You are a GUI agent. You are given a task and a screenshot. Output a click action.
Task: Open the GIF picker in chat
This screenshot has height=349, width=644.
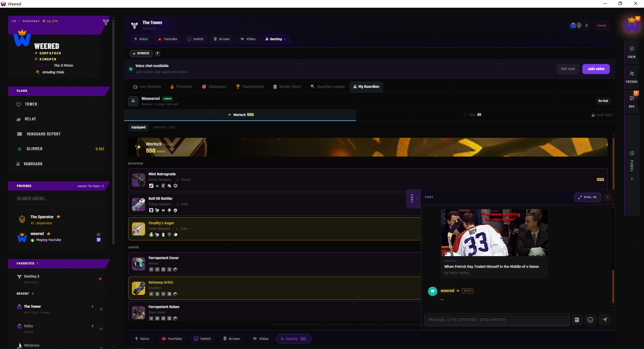pyautogui.click(x=577, y=320)
